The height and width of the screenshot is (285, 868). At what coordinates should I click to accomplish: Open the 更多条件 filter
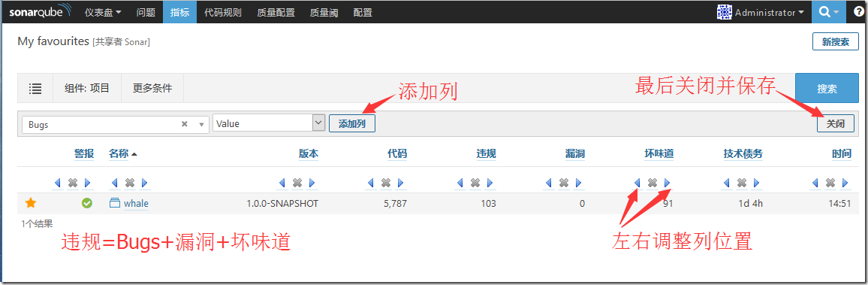pos(152,88)
